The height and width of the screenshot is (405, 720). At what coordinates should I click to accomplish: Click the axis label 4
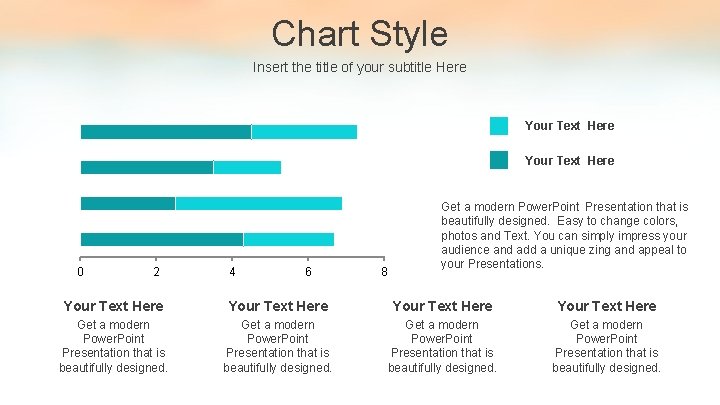point(232,272)
